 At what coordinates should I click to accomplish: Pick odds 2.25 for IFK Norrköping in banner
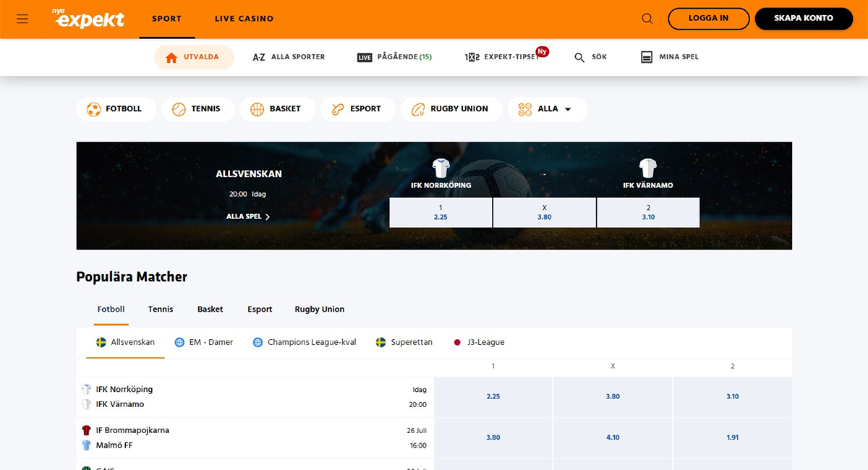point(441,213)
